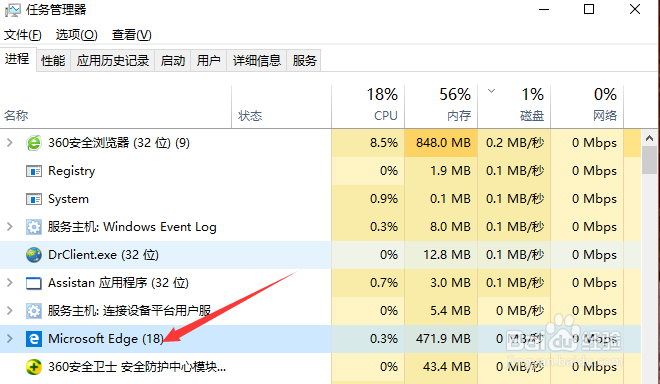Expand the Microsoft Edge (18) process group

click(x=10, y=339)
